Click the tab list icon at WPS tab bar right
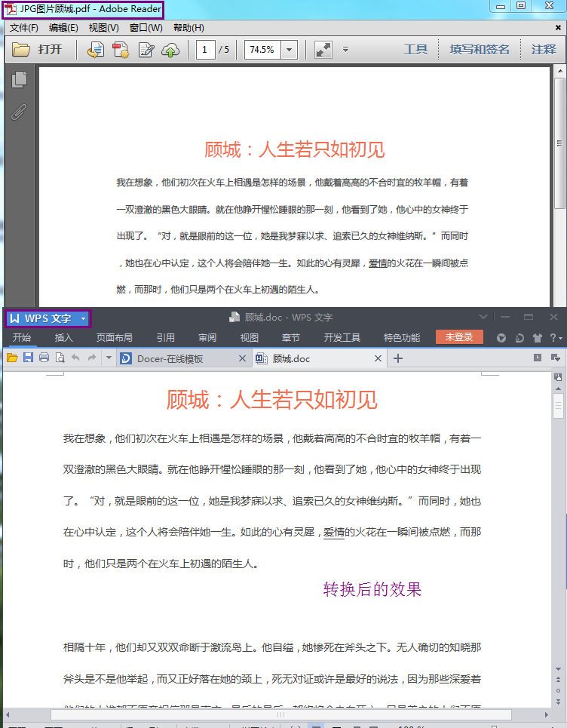The width and height of the screenshot is (567, 728). (555, 358)
